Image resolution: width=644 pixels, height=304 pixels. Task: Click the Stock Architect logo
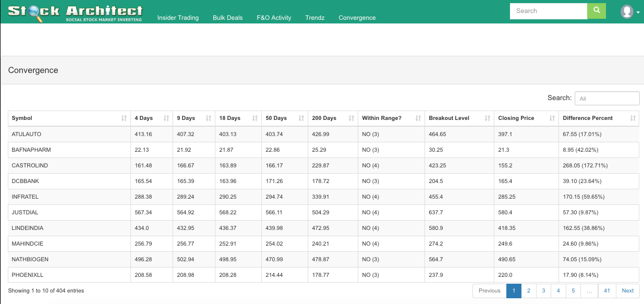click(76, 13)
